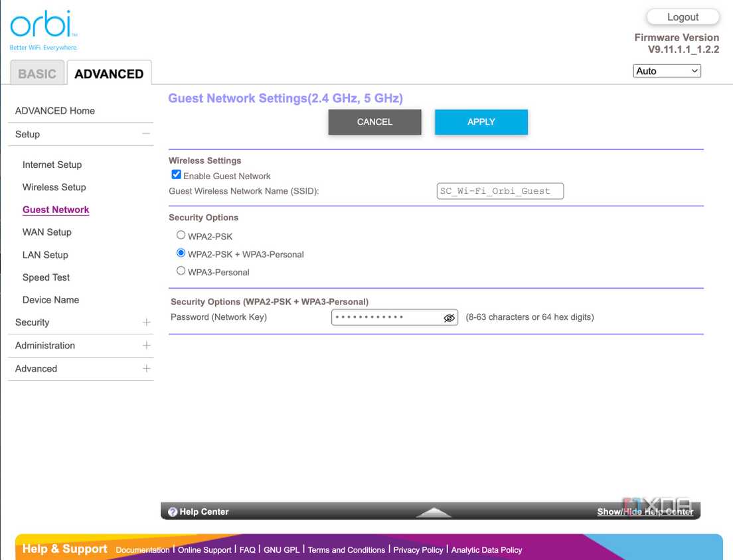Click the Guest Network Settings heading
Viewport: 733px width, 560px height.
pyautogui.click(x=285, y=98)
